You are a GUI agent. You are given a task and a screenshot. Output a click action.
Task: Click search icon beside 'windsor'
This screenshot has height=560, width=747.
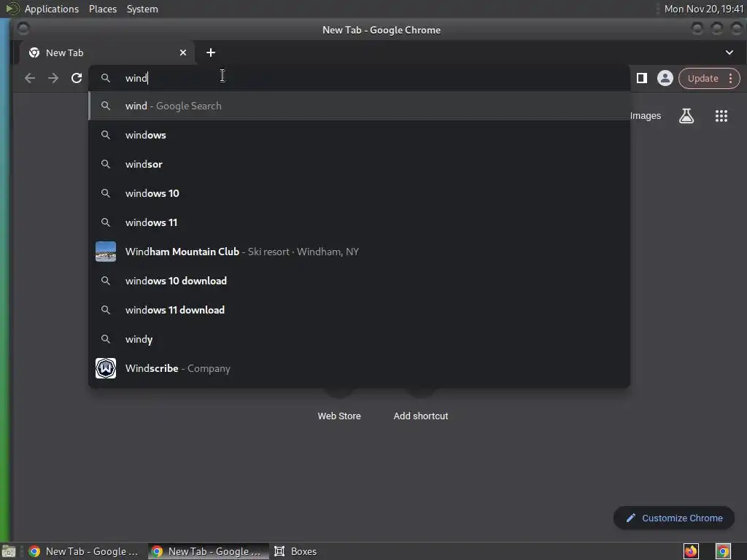click(x=106, y=164)
